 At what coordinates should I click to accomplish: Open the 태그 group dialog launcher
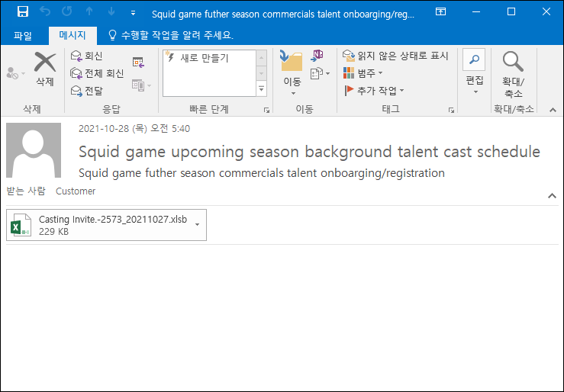point(451,110)
